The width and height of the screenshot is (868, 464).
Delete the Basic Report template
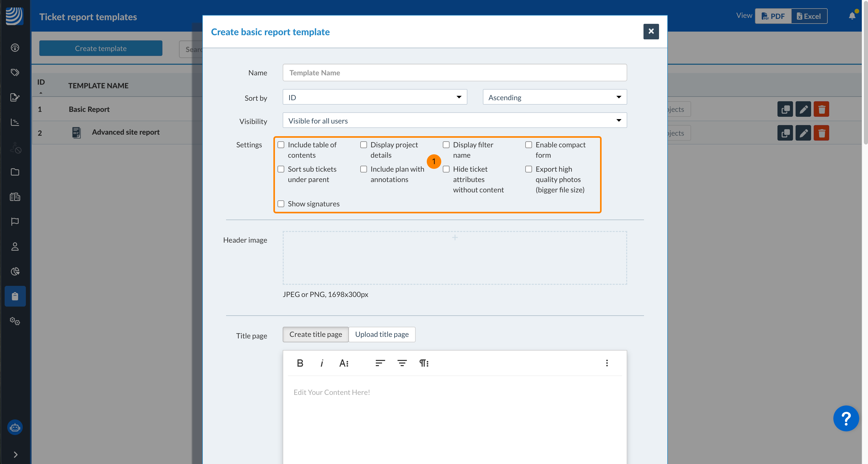821,109
